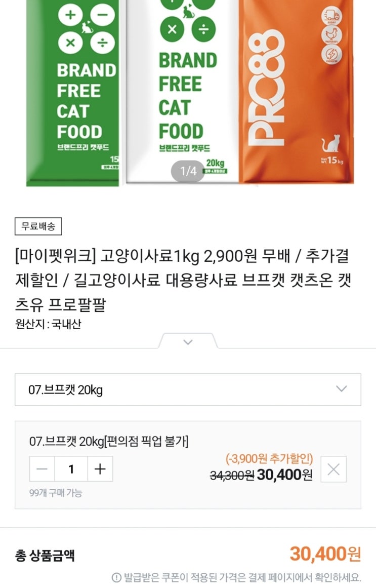Screen dimensions: 376x588
Task: Select the orange PRO88 bag image
Action: point(296,91)
